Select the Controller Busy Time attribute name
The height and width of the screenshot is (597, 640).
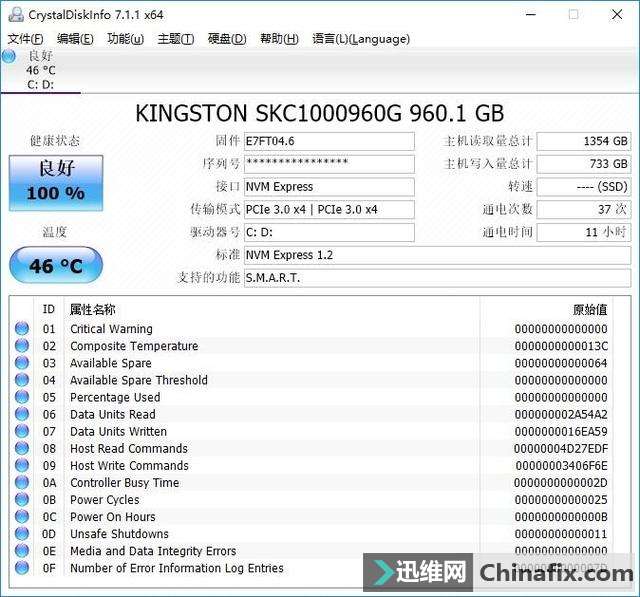pyautogui.click(x=124, y=483)
